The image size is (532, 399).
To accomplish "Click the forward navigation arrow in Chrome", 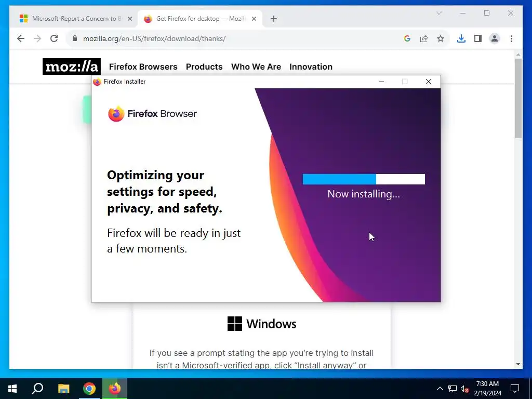I will (37, 38).
